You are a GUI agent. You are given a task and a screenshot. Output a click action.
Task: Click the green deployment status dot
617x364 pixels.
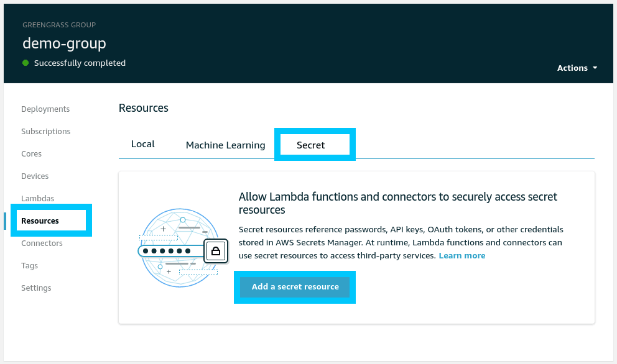point(26,63)
